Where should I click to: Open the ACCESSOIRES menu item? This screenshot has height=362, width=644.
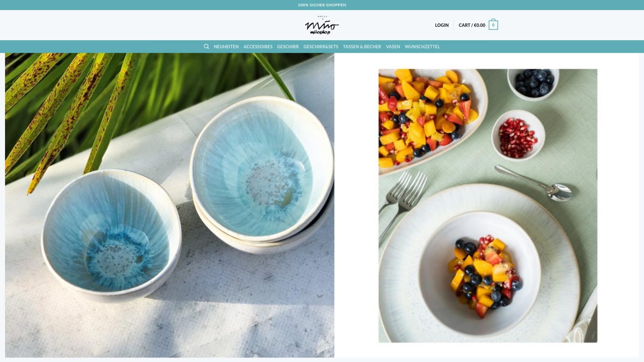pyautogui.click(x=258, y=47)
